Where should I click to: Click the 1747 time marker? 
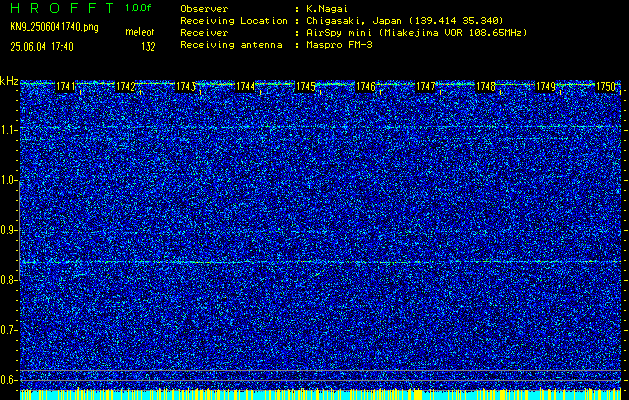click(426, 87)
